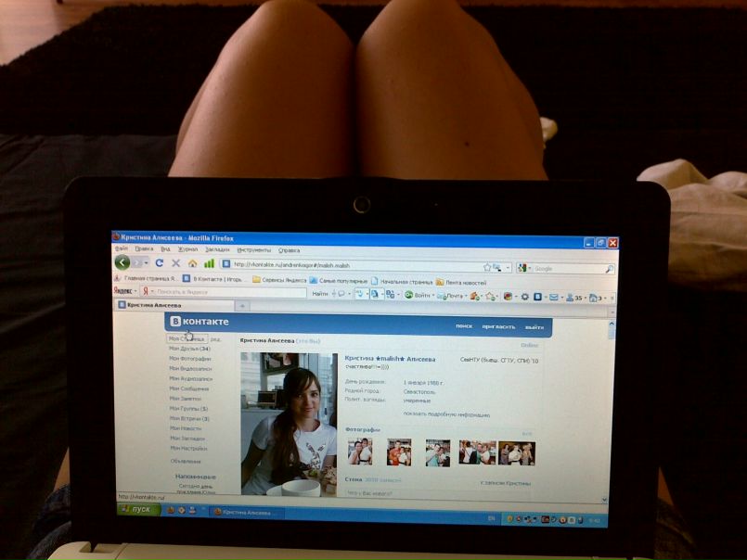Click the green Back navigation arrow
The width and height of the screenshot is (747, 560).
122,261
